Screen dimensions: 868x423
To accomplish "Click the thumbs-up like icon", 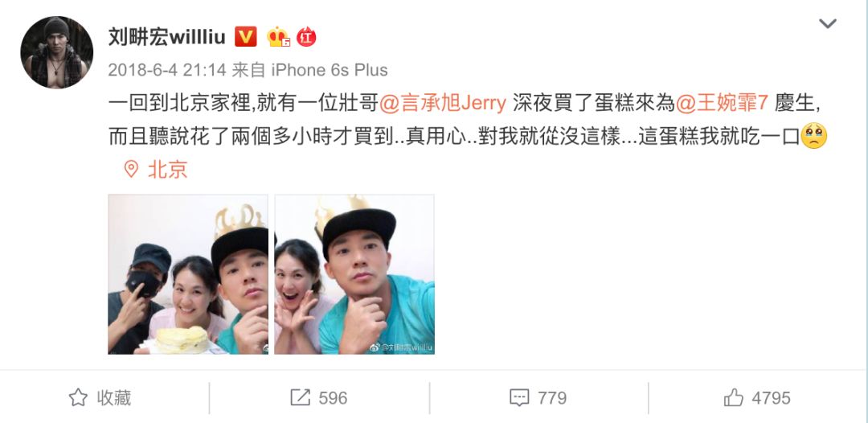I will (734, 397).
